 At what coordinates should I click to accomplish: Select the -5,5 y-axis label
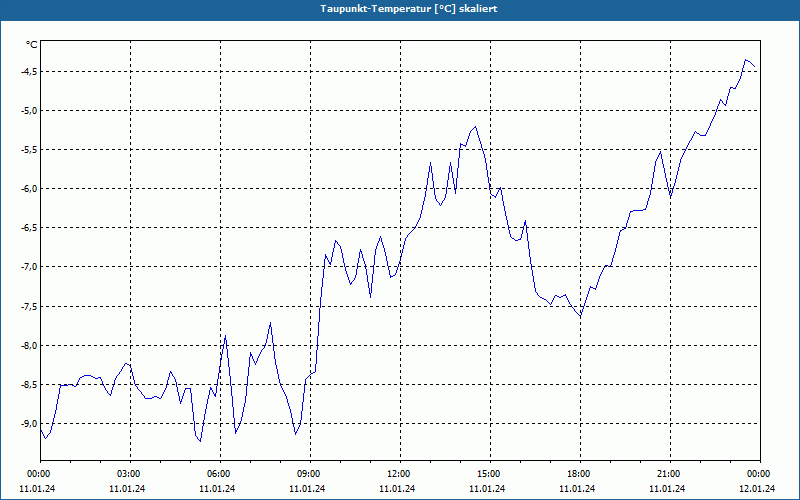[29, 149]
